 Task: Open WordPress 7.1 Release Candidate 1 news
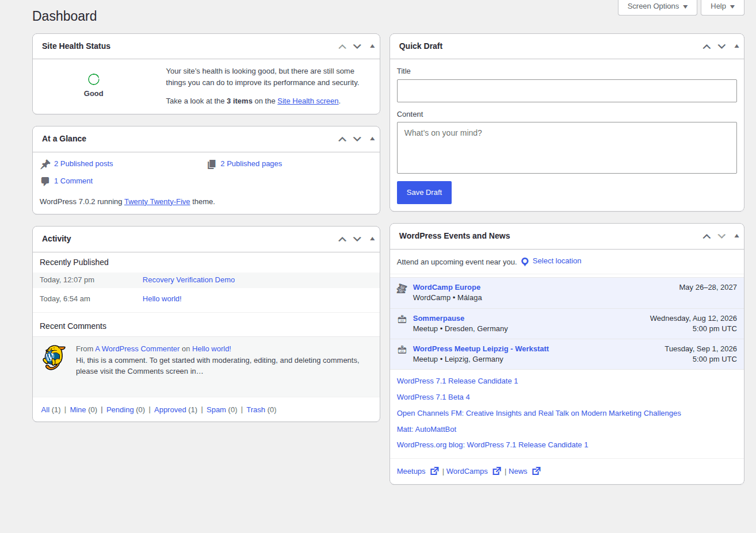(x=457, y=381)
